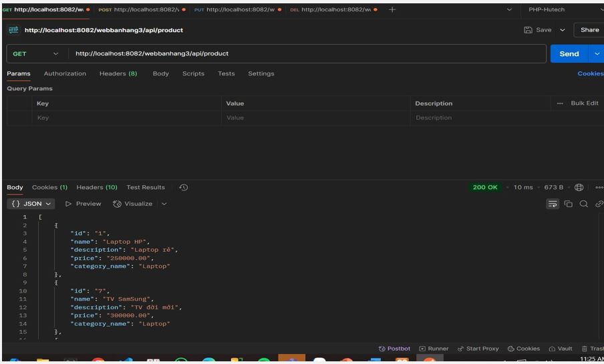Screen dimensions: 604x364
Task: Open the JSON format dropdown
Action: click(x=31, y=204)
